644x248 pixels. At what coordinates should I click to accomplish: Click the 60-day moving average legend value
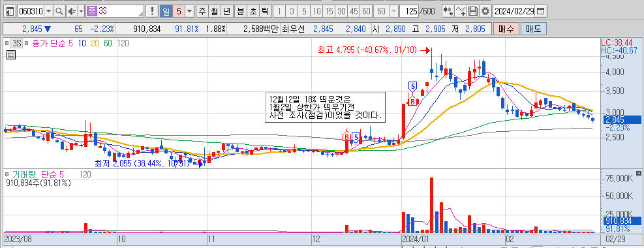(x=108, y=43)
